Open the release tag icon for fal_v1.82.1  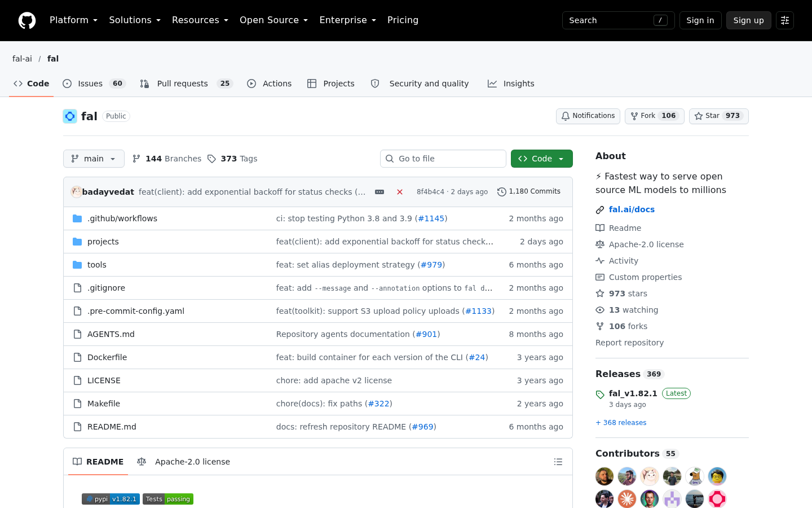pos(600,395)
